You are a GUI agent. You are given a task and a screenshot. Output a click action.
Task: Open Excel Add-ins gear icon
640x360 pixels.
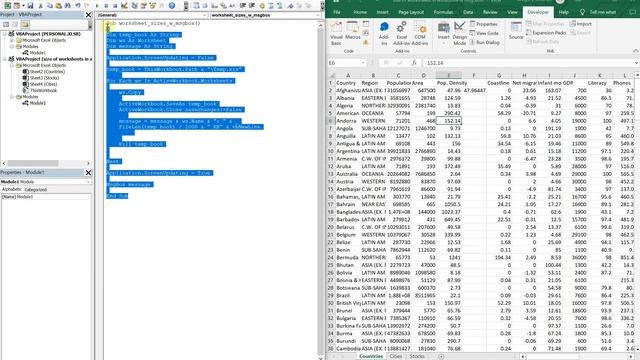402,33
